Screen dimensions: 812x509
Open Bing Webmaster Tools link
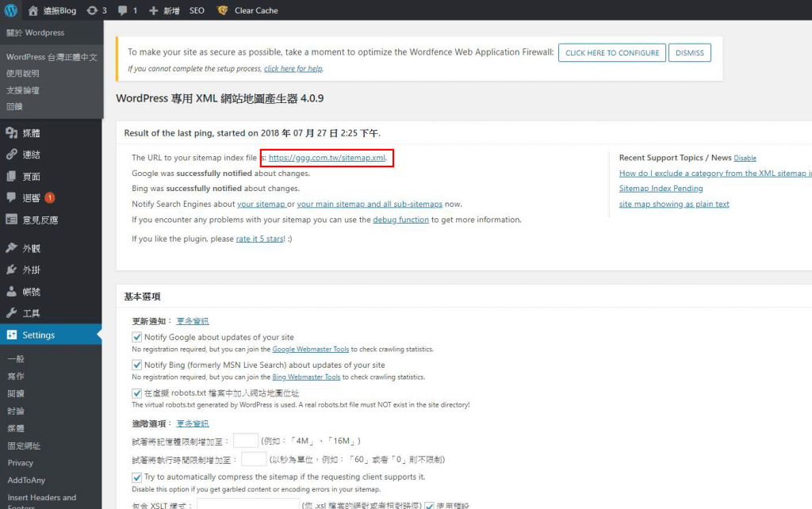click(306, 377)
